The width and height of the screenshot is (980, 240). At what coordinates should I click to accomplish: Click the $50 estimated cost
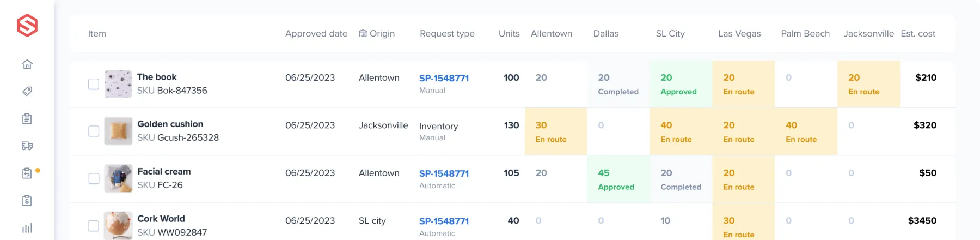(928, 173)
